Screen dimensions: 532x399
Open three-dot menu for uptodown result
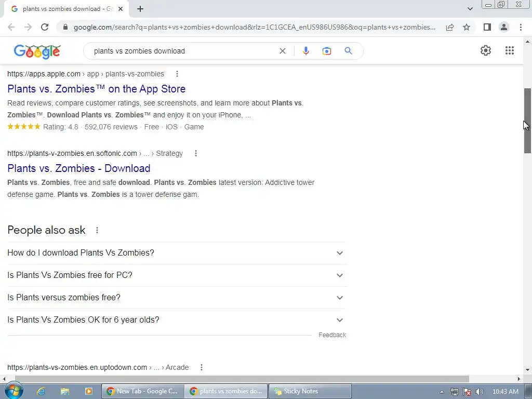coord(202,367)
